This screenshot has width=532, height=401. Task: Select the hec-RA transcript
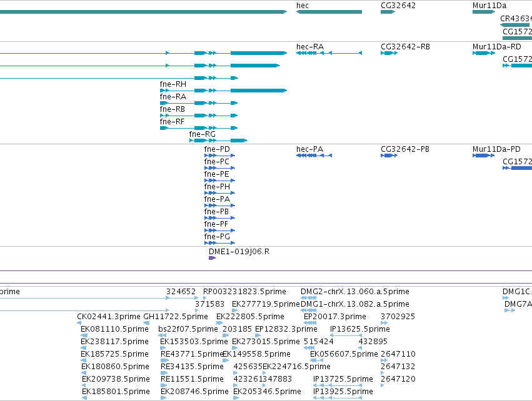tap(329, 53)
